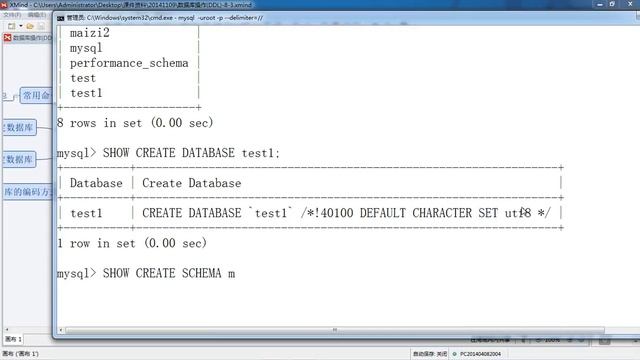Switch to the 画布 1 sheet tab
The width and height of the screenshot is (640, 360).
pyautogui.click(x=13, y=339)
